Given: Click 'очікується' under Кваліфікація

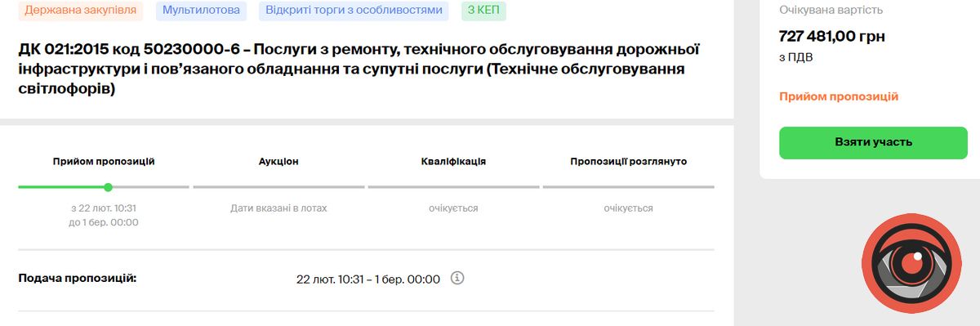Looking at the screenshot, I should coord(453,208).
